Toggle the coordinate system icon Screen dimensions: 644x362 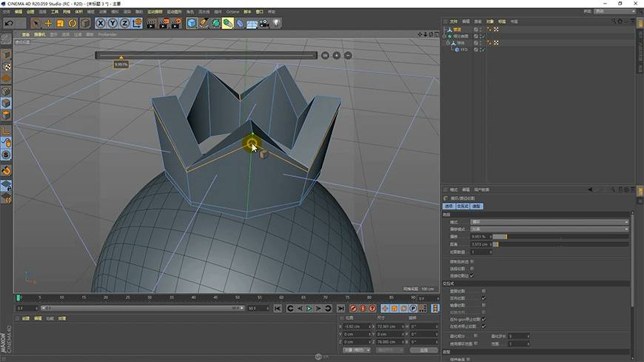(x=137, y=23)
